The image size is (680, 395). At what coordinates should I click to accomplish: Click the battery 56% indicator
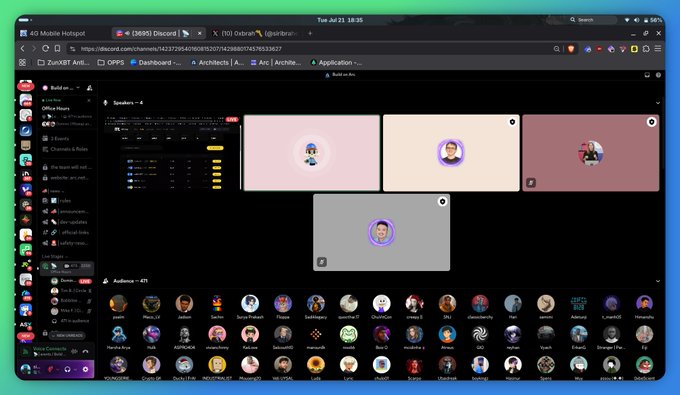[653, 20]
